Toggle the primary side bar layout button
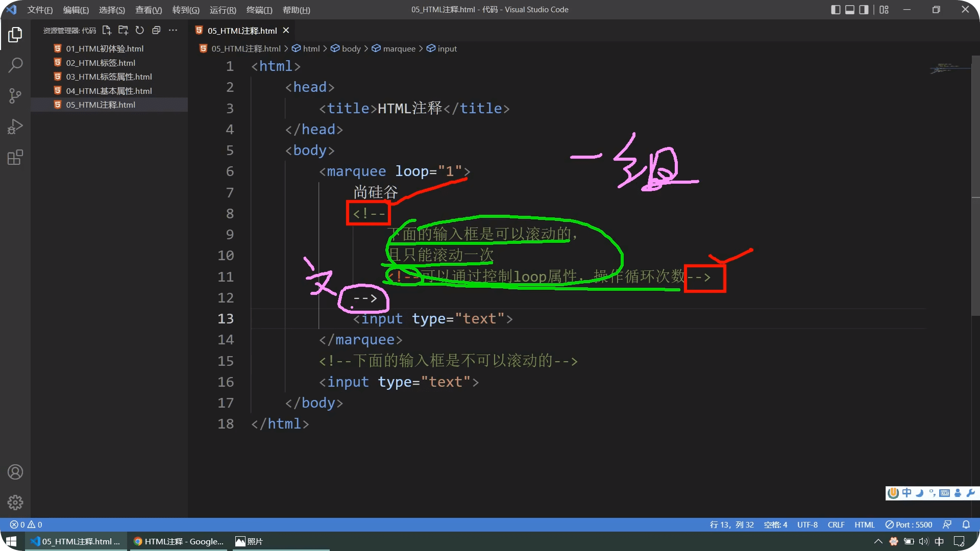Image resolution: width=980 pixels, height=551 pixels. [x=836, y=10]
